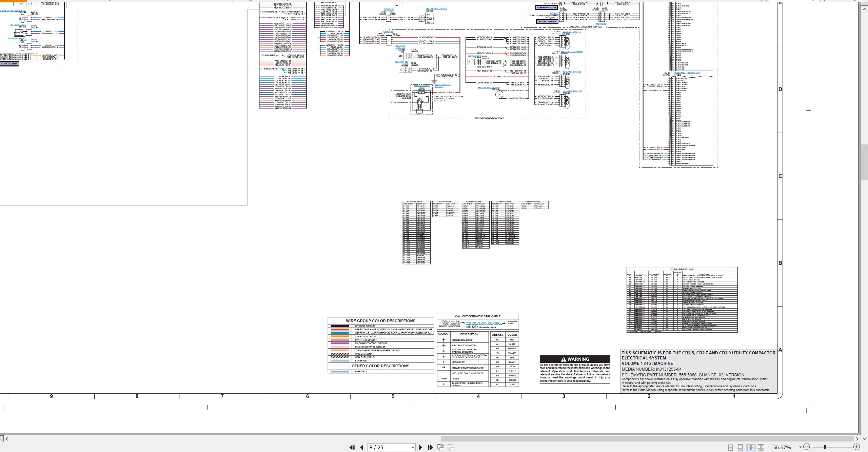Click the HIGHWAYS light blue color swatch

(x=339, y=372)
